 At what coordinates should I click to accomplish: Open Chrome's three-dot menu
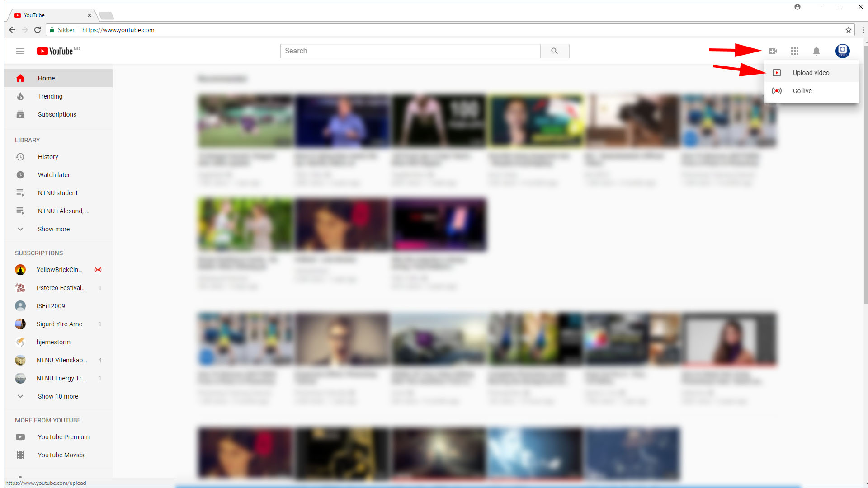click(x=863, y=30)
